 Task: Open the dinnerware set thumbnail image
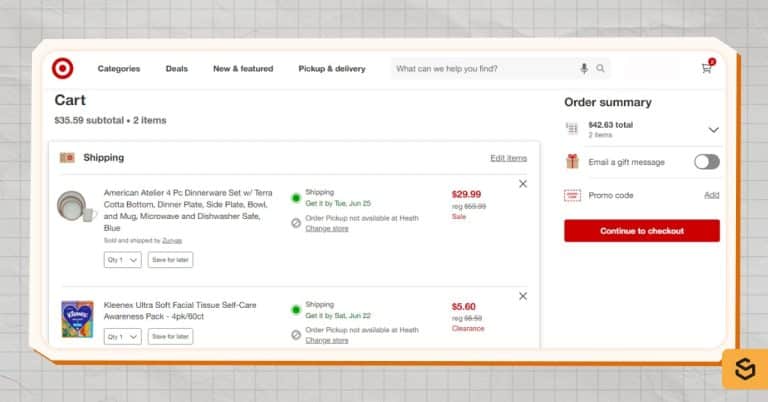pyautogui.click(x=76, y=206)
